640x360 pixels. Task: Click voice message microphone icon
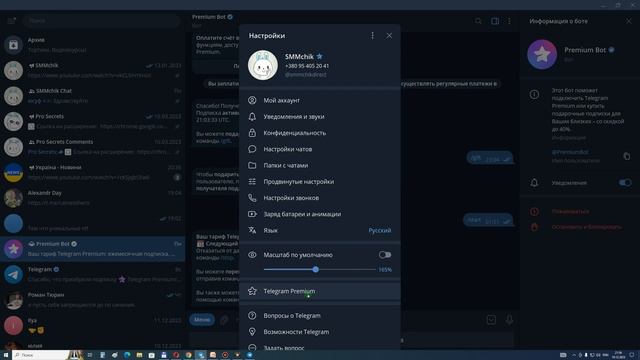509,320
